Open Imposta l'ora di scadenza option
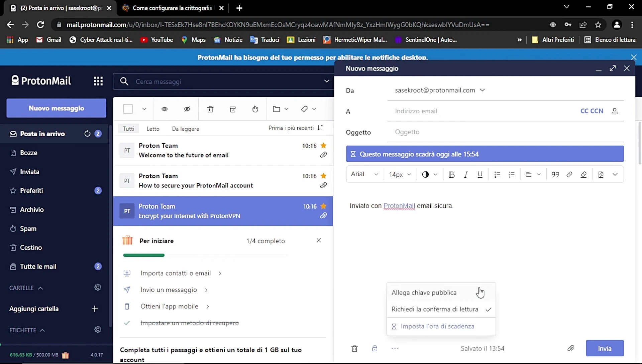This screenshot has width=642, height=364. [x=438, y=326]
